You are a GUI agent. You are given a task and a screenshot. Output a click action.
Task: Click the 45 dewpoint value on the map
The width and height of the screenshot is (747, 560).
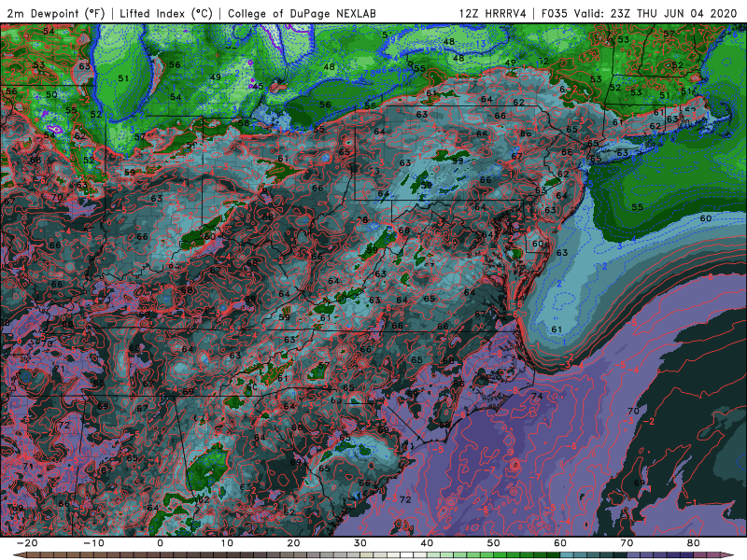tap(258, 86)
